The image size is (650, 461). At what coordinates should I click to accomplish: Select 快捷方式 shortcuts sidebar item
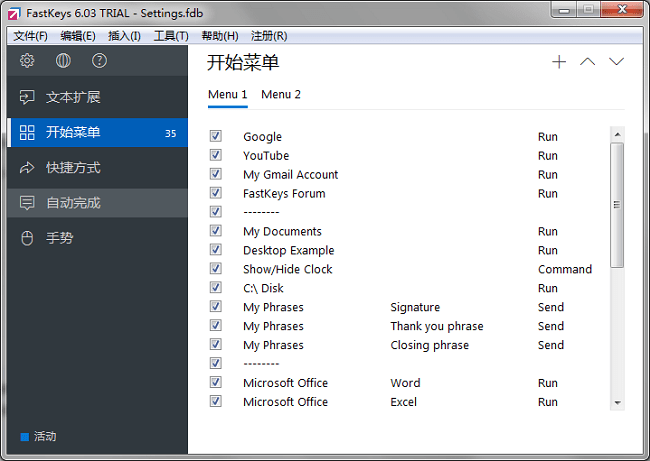[x=73, y=167]
